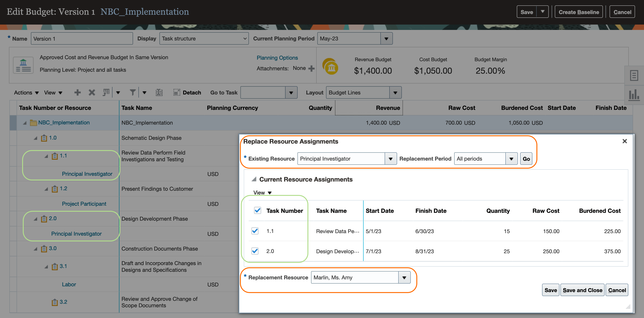Uncheck task 2.0 assignment checkbox
644x318 pixels.
[x=255, y=251]
